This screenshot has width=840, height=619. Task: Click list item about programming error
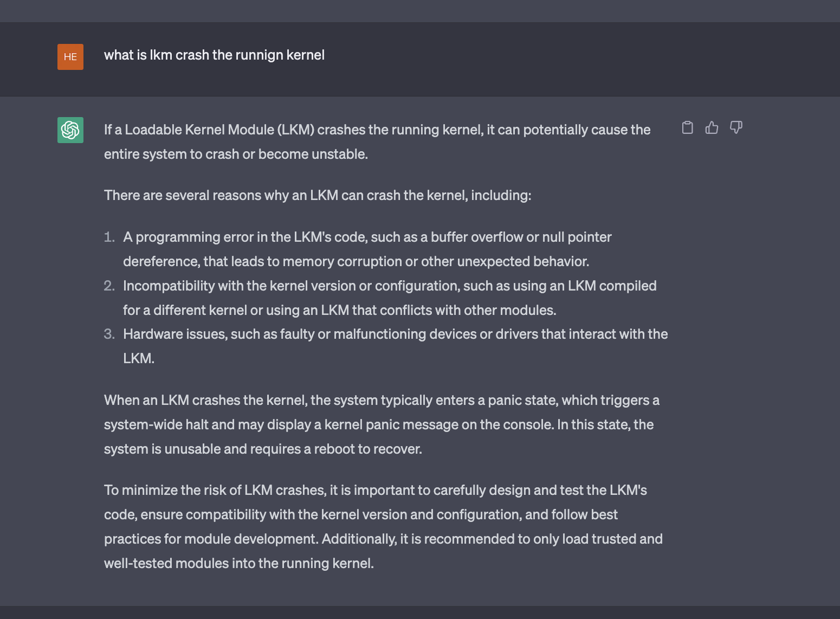[x=367, y=249]
